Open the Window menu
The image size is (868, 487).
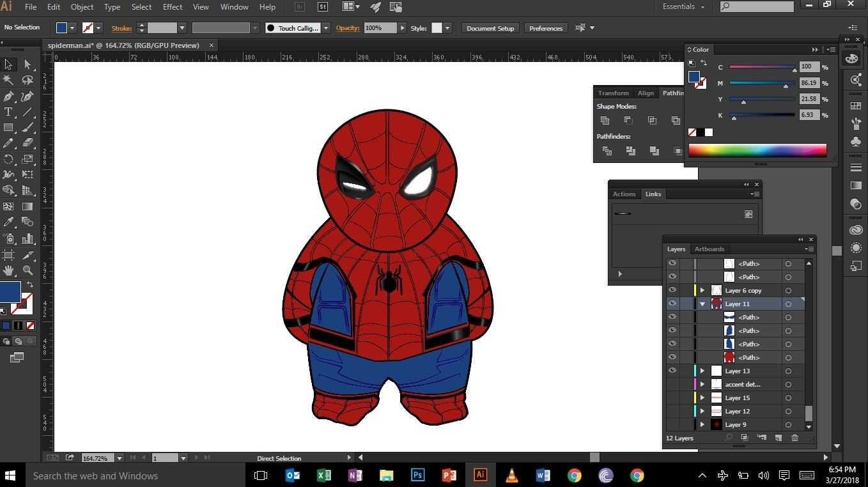234,7
